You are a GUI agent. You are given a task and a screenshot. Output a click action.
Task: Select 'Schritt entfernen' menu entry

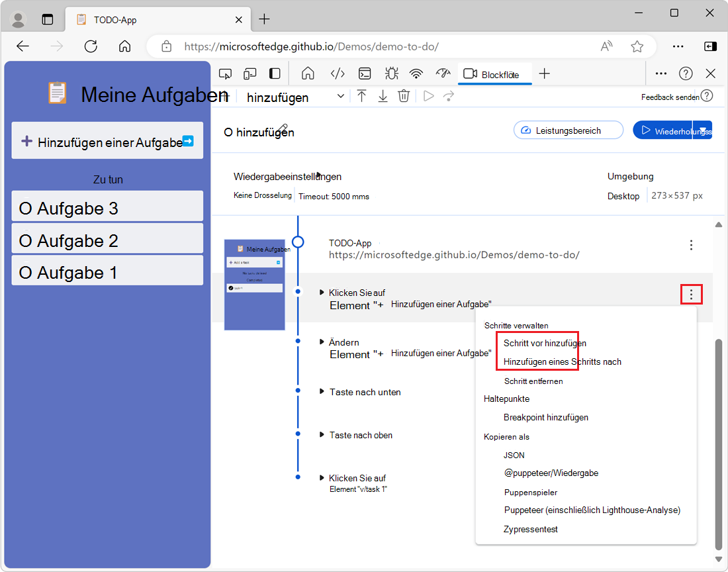(533, 381)
